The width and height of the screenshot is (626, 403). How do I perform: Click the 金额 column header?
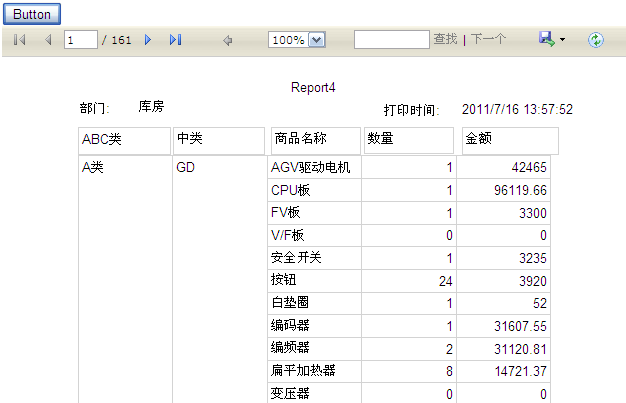click(510, 141)
